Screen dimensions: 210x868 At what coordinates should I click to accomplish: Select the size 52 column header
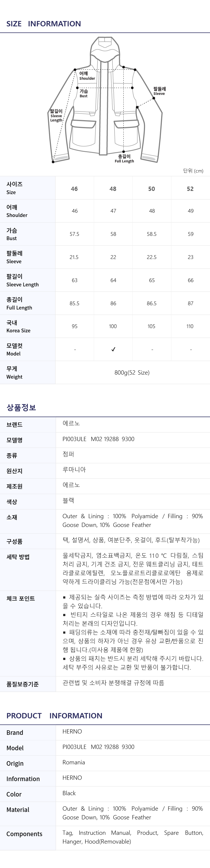point(191,189)
